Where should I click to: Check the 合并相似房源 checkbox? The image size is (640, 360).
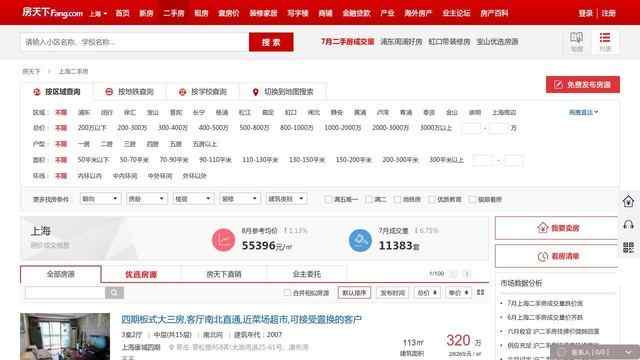tap(287, 293)
